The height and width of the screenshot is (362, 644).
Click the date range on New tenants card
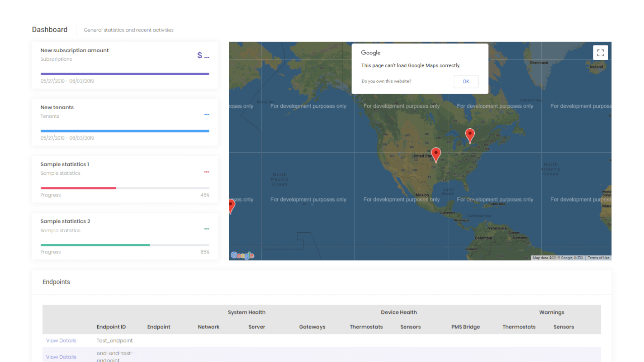coord(67,138)
